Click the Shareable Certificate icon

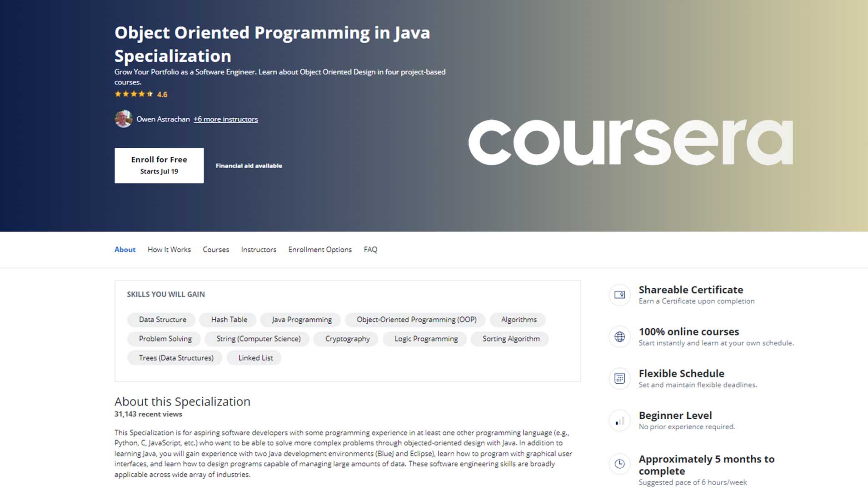[x=619, y=295]
